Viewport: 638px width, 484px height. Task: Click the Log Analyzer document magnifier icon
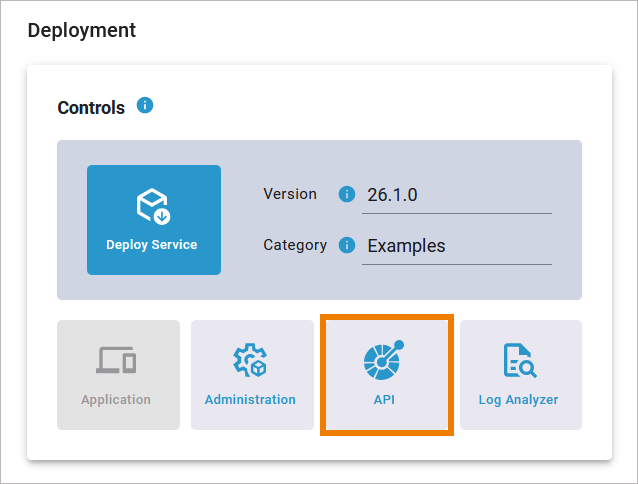(519, 360)
